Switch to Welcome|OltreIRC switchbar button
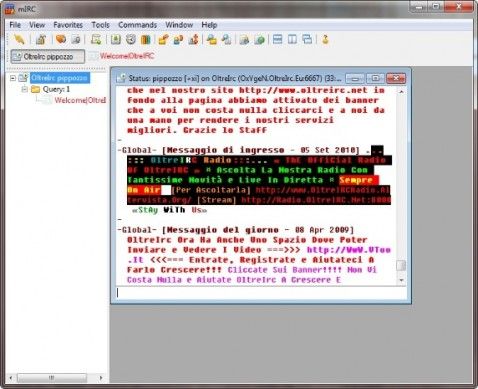Viewport: 478px width, 389px height. pyautogui.click(x=122, y=56)
